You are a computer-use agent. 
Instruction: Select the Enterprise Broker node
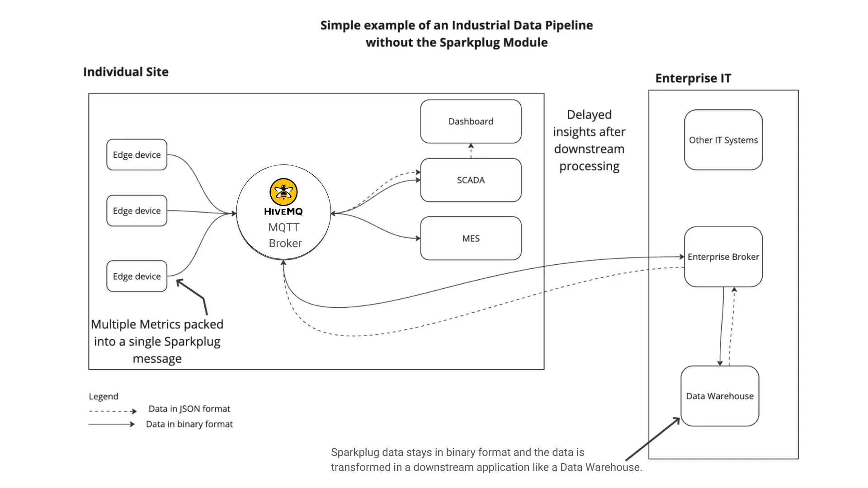723,256
